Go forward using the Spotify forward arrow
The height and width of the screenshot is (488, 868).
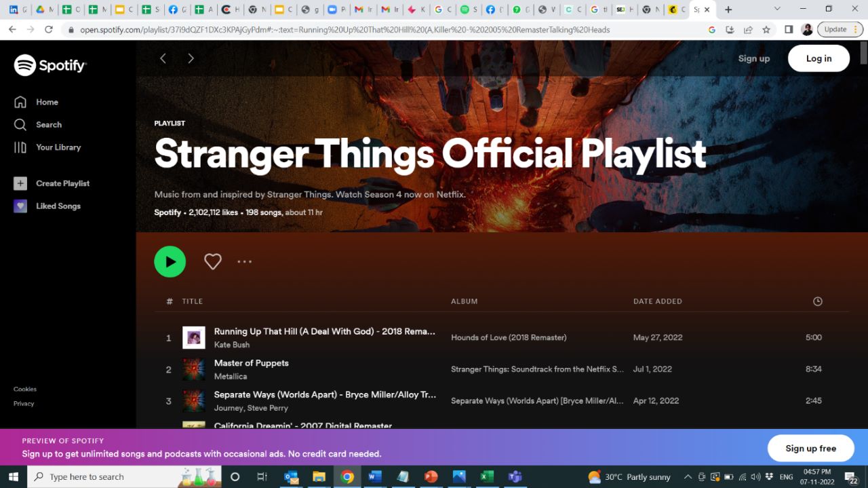[191, 58]
